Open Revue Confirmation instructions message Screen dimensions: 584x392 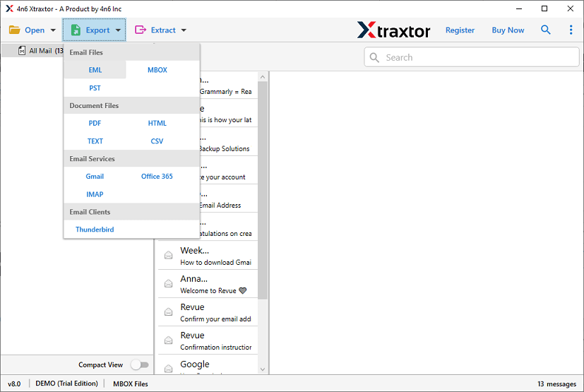[208, 340]
